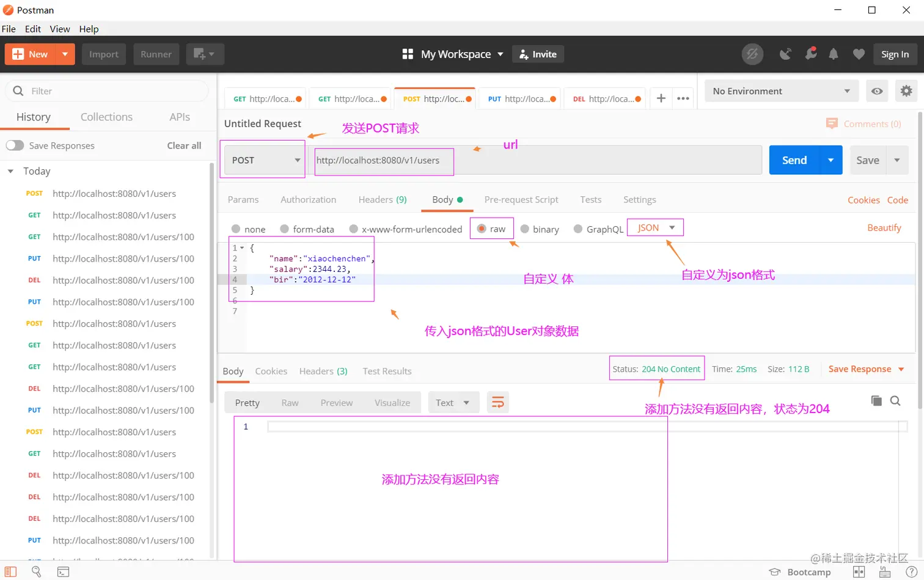Click the sync-off circular icon in header
Viewport: 924px width, 580px height.
coord(752,54)
